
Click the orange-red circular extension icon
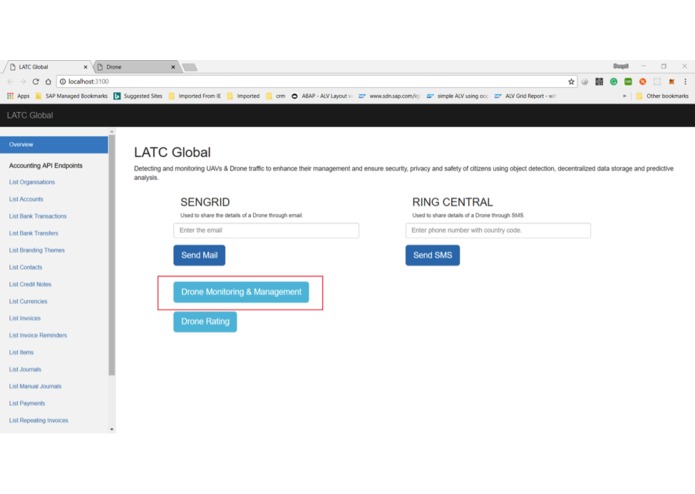coord(642,82)
